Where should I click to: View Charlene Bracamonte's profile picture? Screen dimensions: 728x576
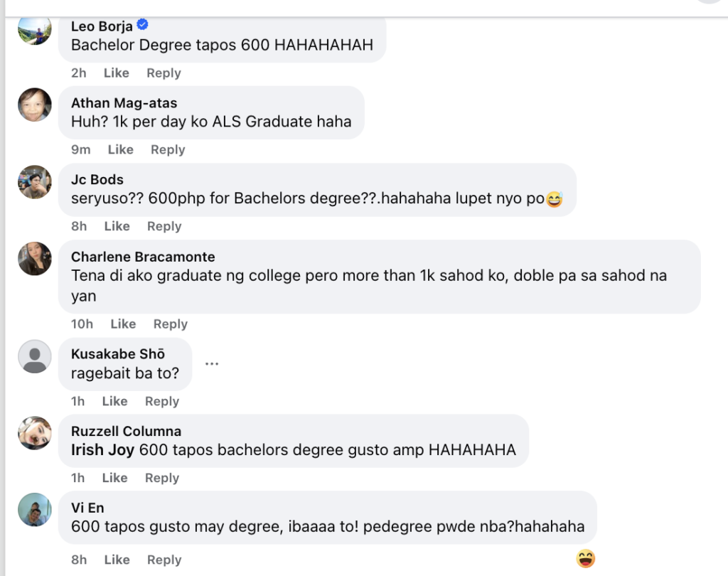tap(34, 259)
